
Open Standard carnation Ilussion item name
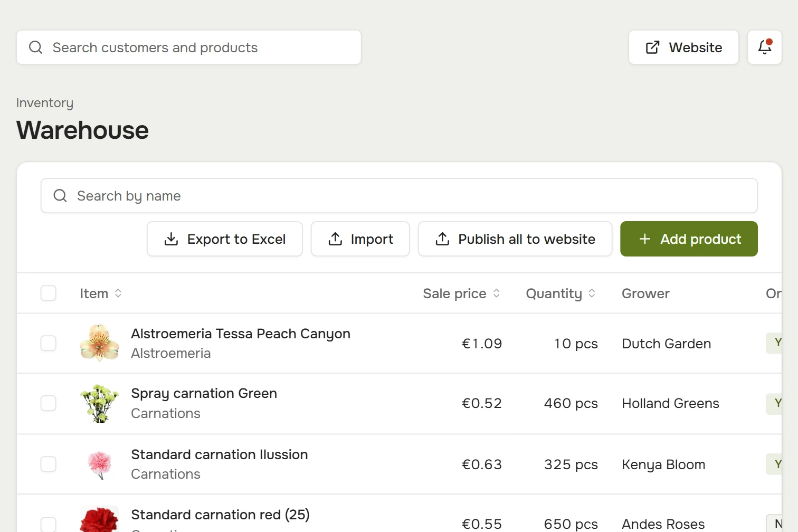220,454
